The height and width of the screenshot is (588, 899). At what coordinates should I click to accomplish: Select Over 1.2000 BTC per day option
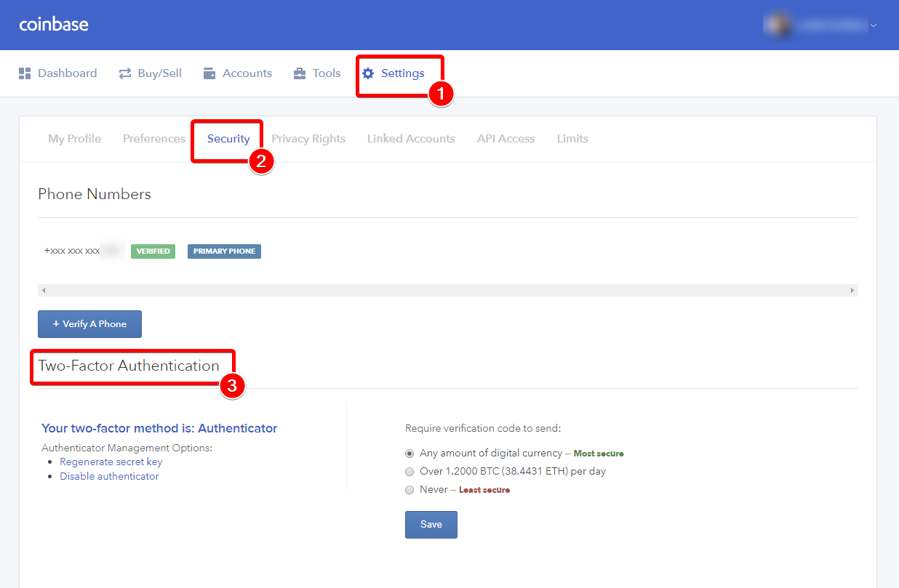(409, 471)
